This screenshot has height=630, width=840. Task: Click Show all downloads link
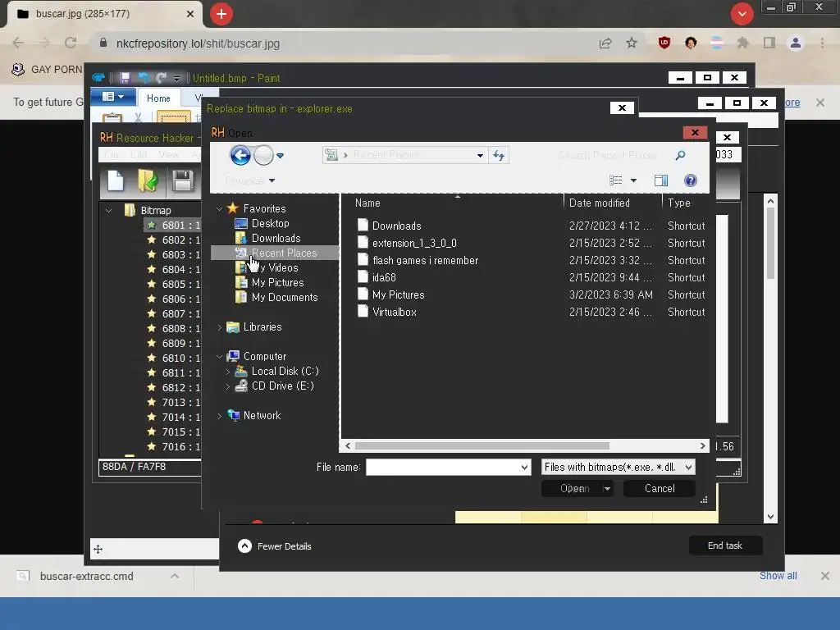(778, 576)
